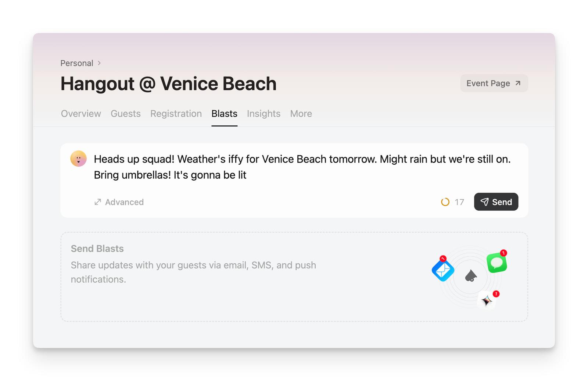Open the Event Page link
The height and width of the screenshot is (381, 588).
tap(488, 83)
